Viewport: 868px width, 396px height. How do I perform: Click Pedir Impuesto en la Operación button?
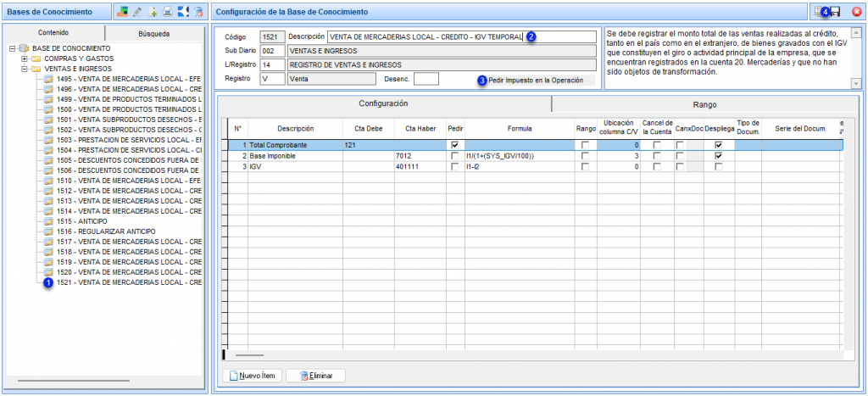click(x=536, y=81)
